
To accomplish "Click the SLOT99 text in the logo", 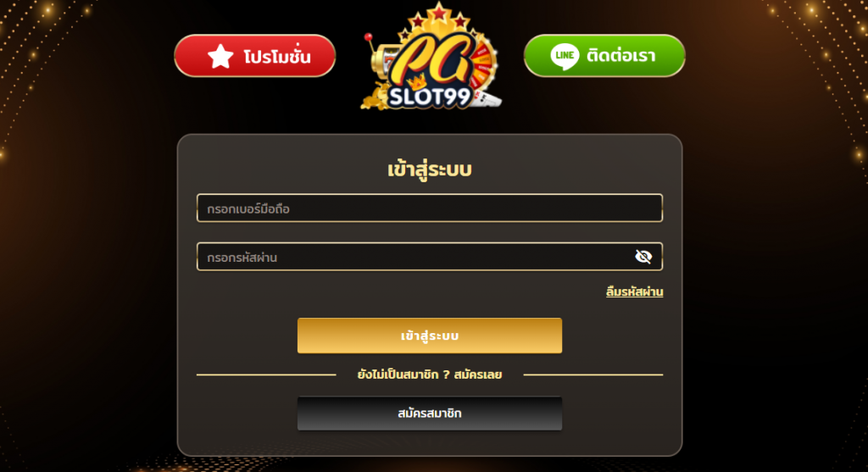I will [x=430, y=97].
